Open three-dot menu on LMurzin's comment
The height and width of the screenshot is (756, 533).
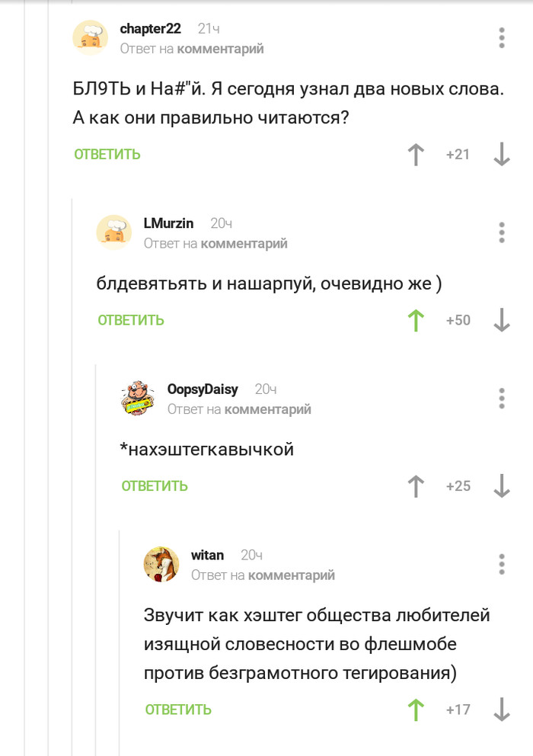point(502,232)
